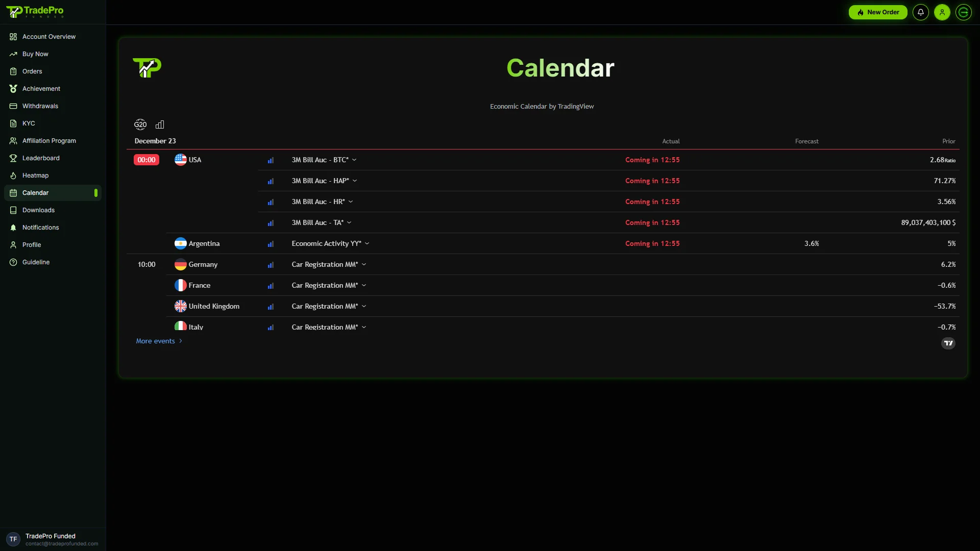Open the Affiliation Program page

coord(53,141)
